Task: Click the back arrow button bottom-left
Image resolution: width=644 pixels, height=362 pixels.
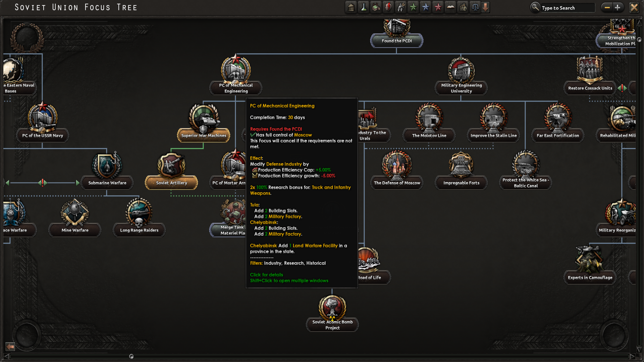Action: point(10,346)
